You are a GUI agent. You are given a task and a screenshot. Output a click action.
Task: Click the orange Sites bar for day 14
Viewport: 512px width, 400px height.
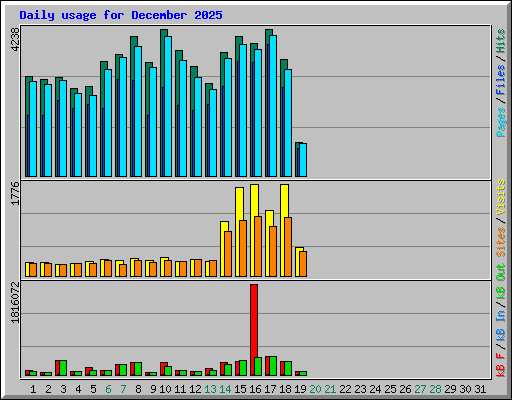tap(228, 254)
